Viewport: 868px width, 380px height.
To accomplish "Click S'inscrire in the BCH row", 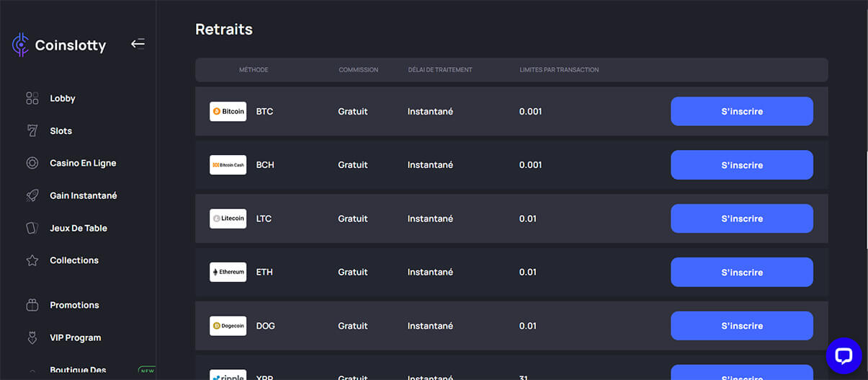I will 742,165.
